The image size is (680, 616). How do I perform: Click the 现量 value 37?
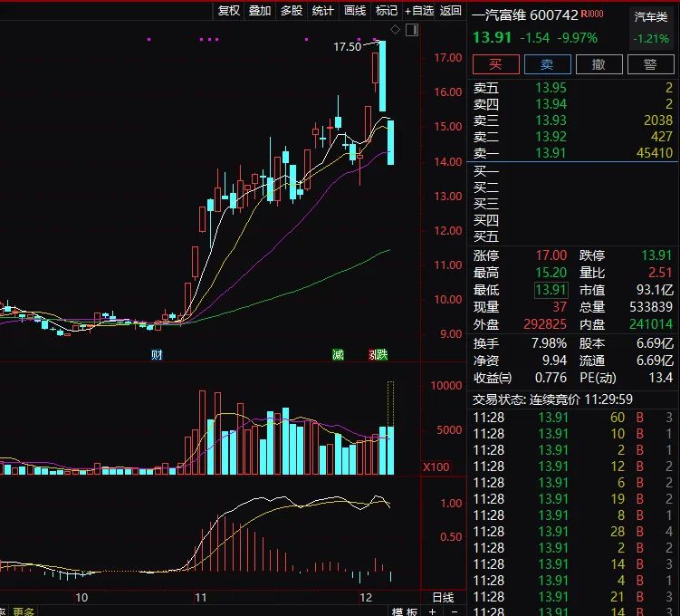pyautogui.click(x=560, y=307)
